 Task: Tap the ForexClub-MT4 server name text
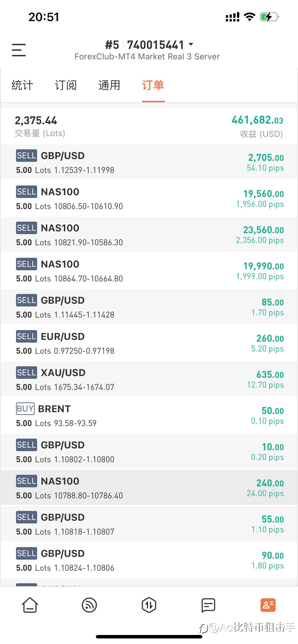point(147,57)
